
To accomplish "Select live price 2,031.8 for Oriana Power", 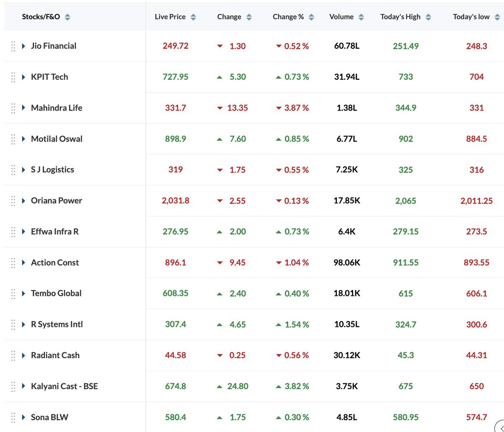I will pyautogui.click(x=176, y=201).
